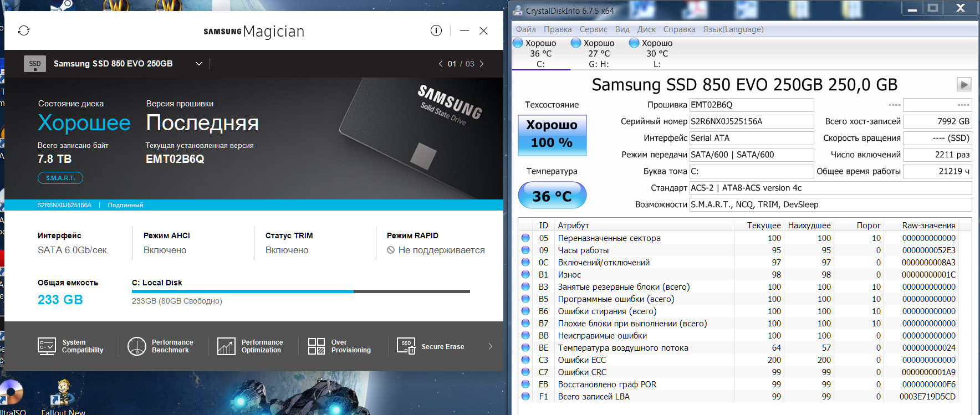Open the Файл menu
This screenshot has height=415, width=980.
pos(526,29)
